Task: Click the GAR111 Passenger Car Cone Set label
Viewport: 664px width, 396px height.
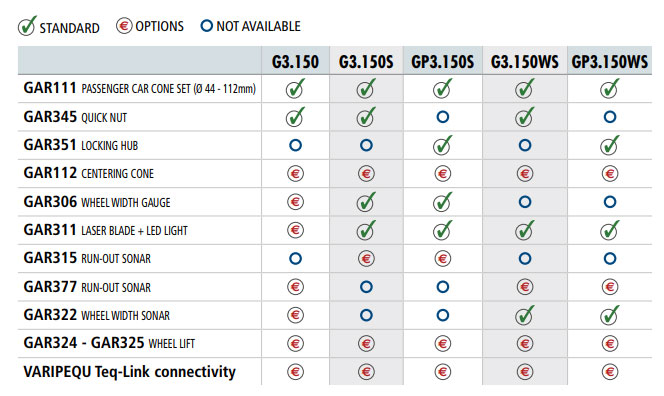Action: (139, 89)
